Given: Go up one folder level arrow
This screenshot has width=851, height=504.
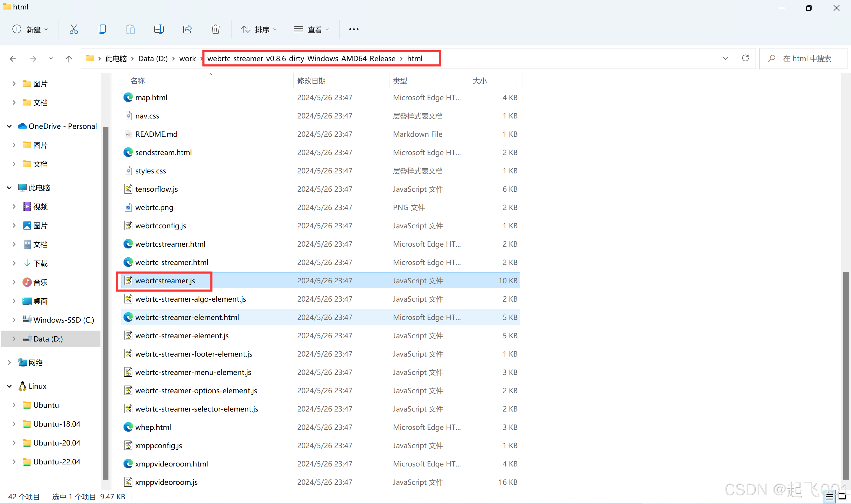Looking at the screenshot, I should click(69, 59).
